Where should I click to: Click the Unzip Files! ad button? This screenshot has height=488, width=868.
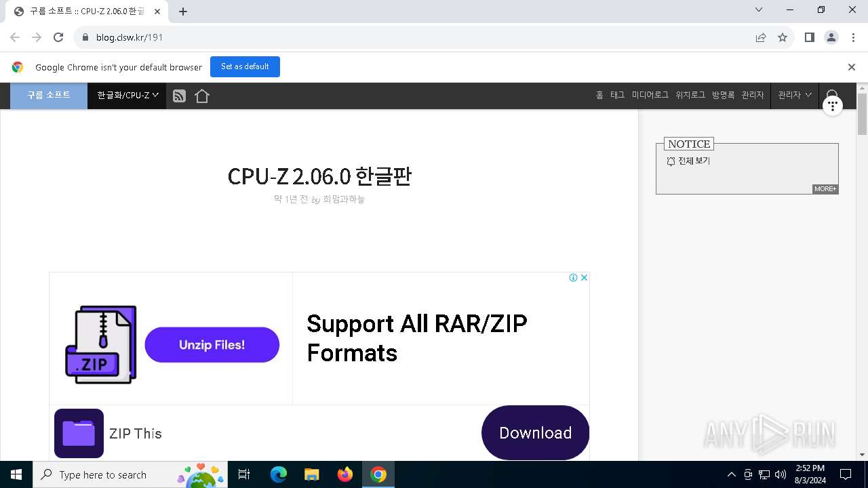(x=212, y=345)
